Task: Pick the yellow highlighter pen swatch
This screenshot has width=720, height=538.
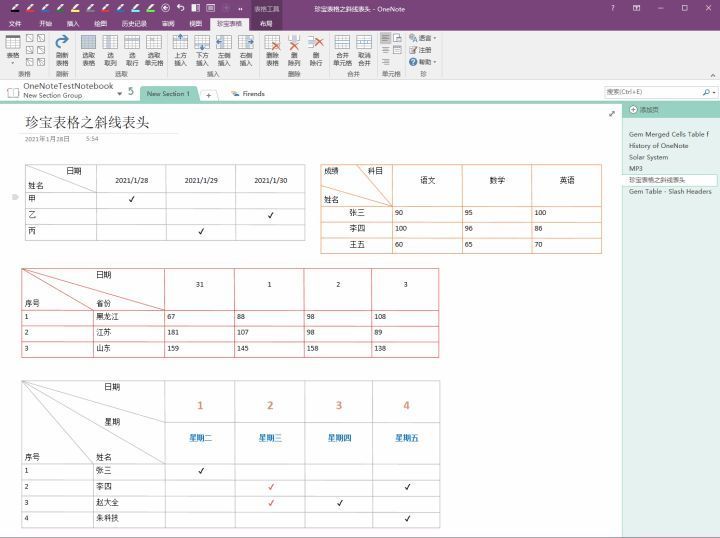Action: (76, 8)
